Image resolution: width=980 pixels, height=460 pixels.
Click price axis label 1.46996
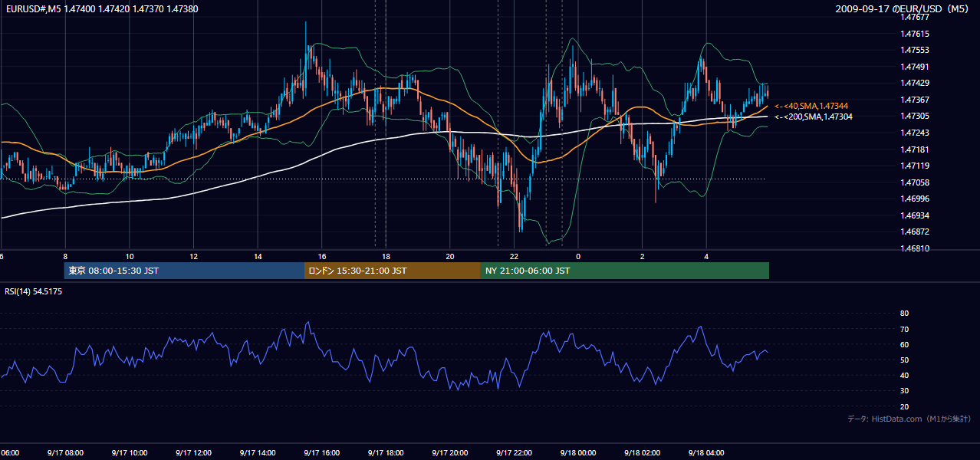[x=915, y=199]
